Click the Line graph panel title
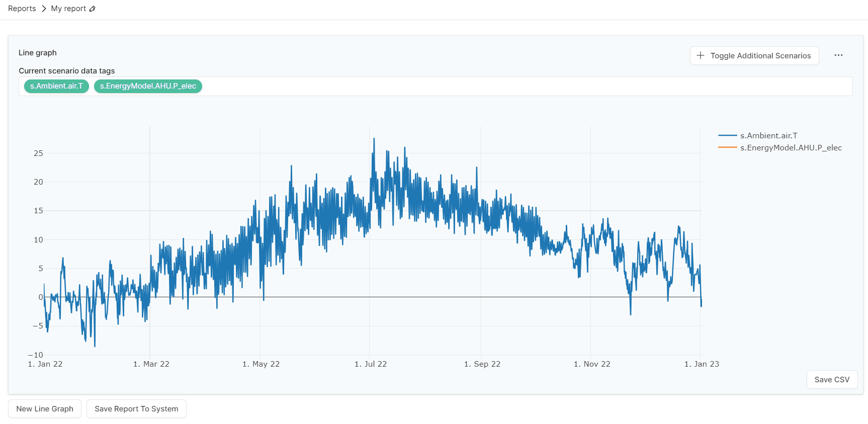868x424 pixels. tap(38, 53)
